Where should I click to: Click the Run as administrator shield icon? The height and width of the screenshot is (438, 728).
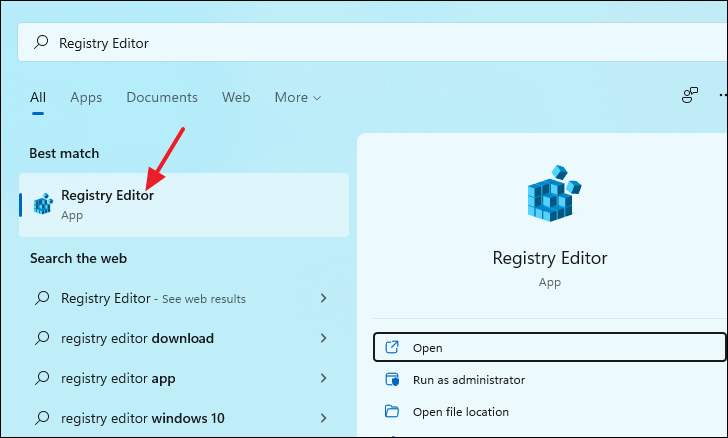[x=392, y=379]
